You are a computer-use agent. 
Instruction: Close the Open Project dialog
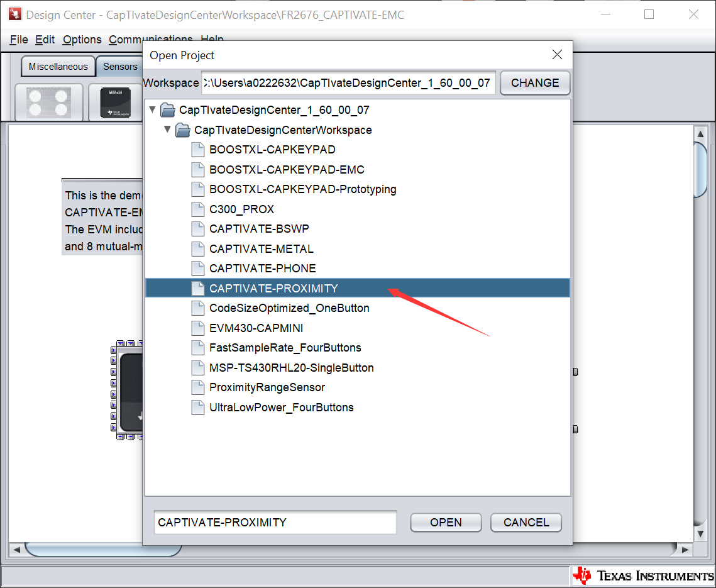tap(556, 55)
